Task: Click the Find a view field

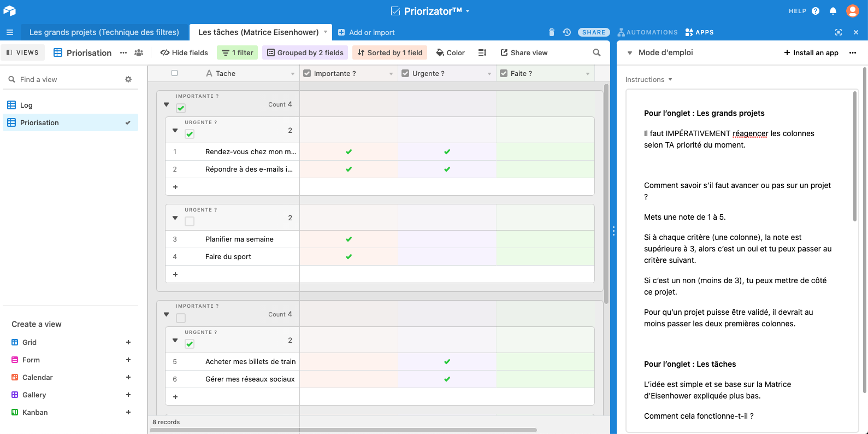Action: point(66,79)
